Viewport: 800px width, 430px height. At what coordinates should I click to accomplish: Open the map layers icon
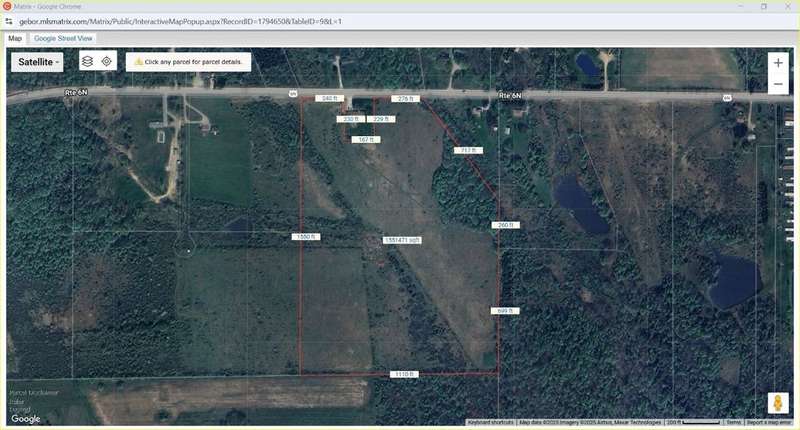point(88,61)
